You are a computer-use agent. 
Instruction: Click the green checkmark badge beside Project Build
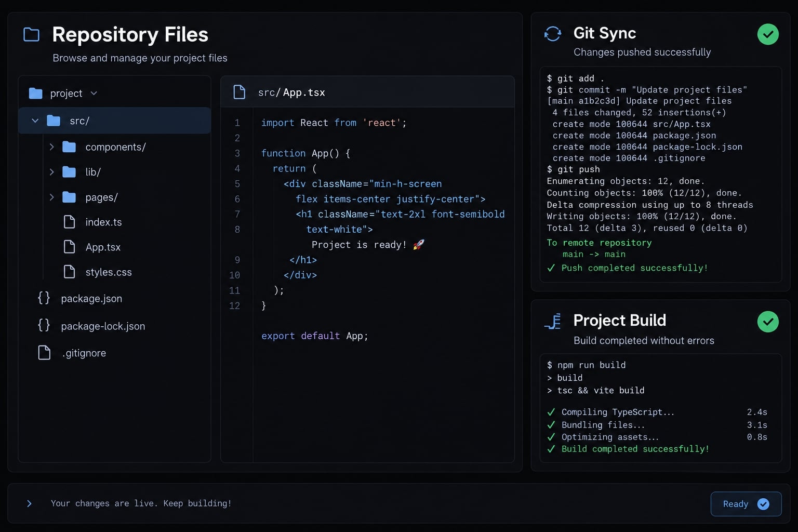click(x=768, y=322)
